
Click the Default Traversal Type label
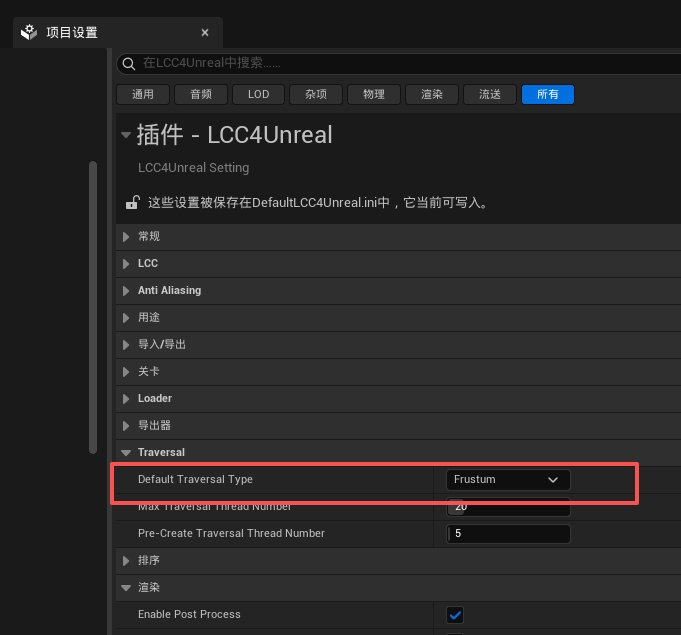[195, 480]
